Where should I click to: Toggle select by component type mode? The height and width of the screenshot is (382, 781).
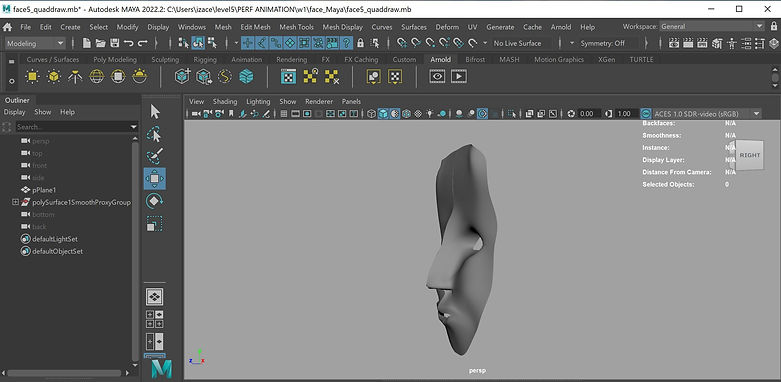212,43
